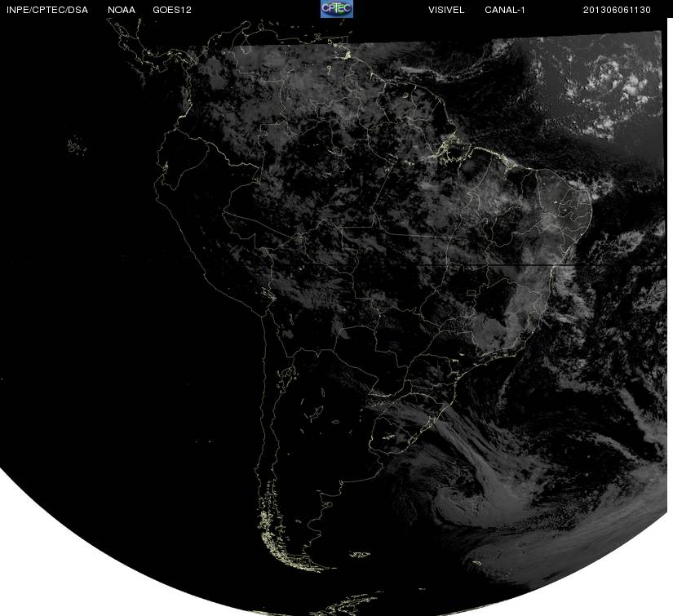
Task: Click the VISIVEL channel label
Action: pos(446,10)
